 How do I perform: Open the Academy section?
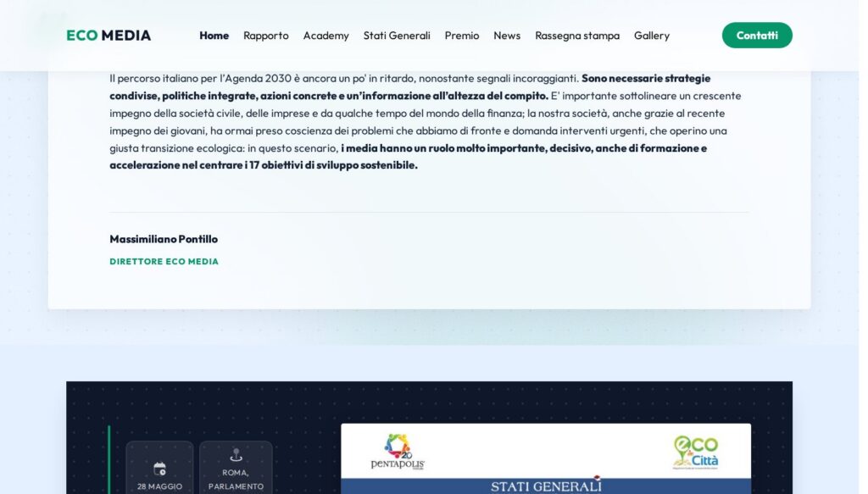coord(326,36)
